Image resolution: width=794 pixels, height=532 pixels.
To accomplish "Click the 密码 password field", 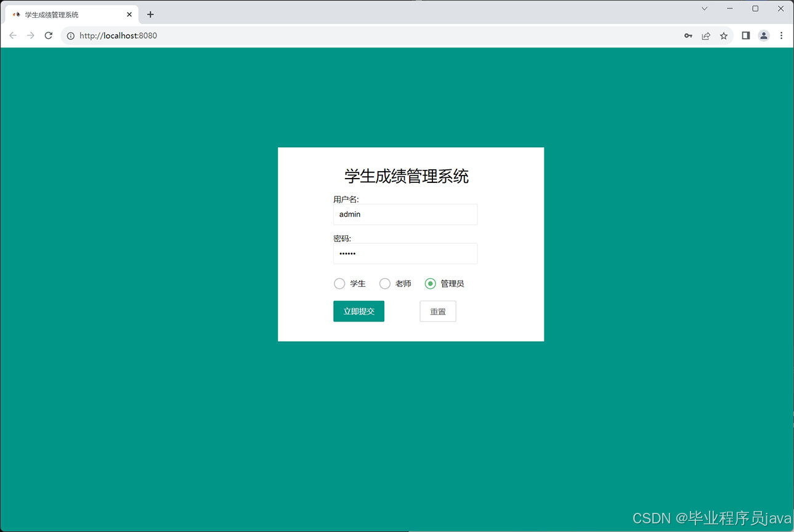I will (405, 254).
